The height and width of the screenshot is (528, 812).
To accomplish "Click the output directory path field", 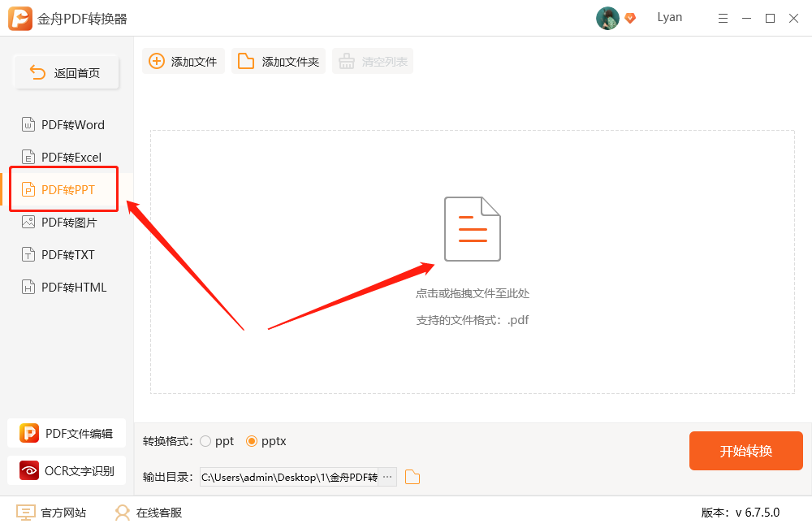I will pos(289,477).
